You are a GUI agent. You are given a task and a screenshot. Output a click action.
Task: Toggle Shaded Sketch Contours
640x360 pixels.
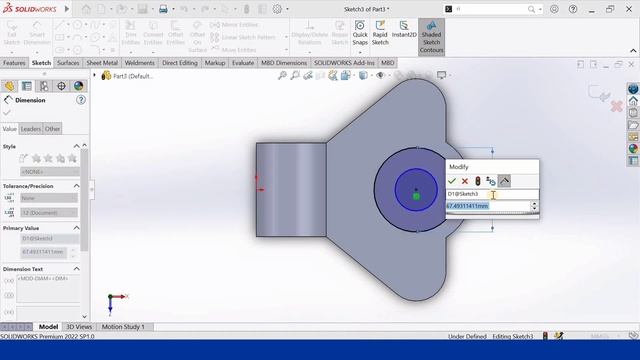click(x=431, y=37)
